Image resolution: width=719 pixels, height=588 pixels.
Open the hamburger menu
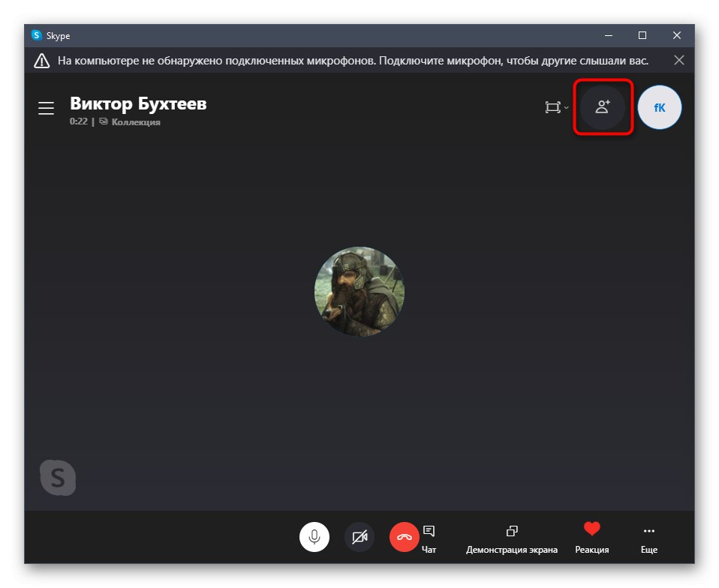[x=46, y=108]
